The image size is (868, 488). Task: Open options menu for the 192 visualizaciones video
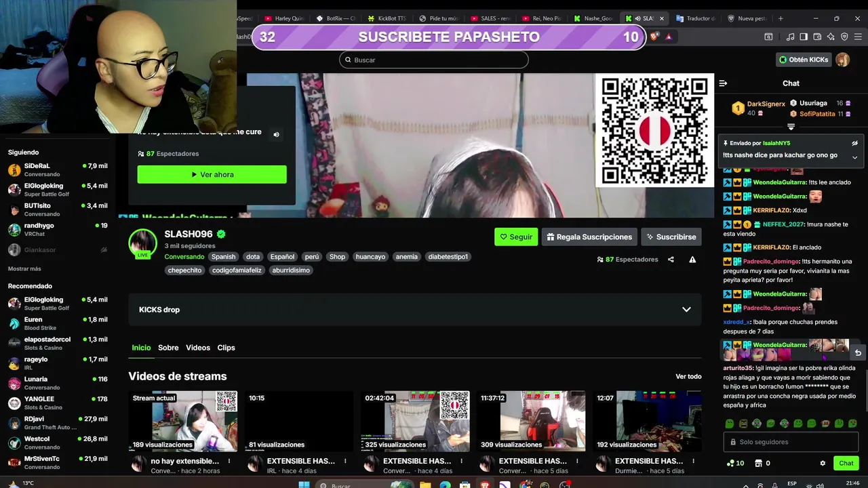point(693,461)
